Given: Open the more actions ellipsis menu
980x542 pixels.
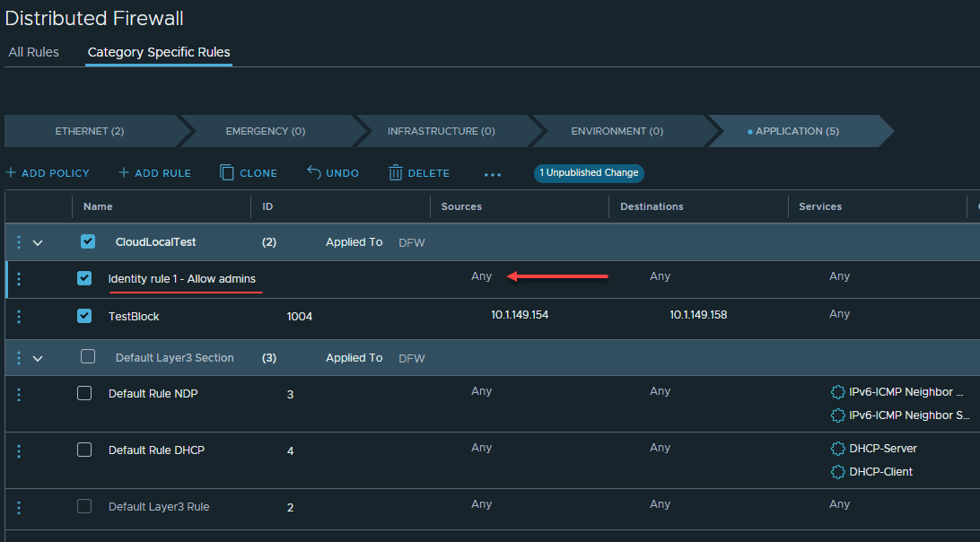Looking at the screenshot, I should [493, 174].
